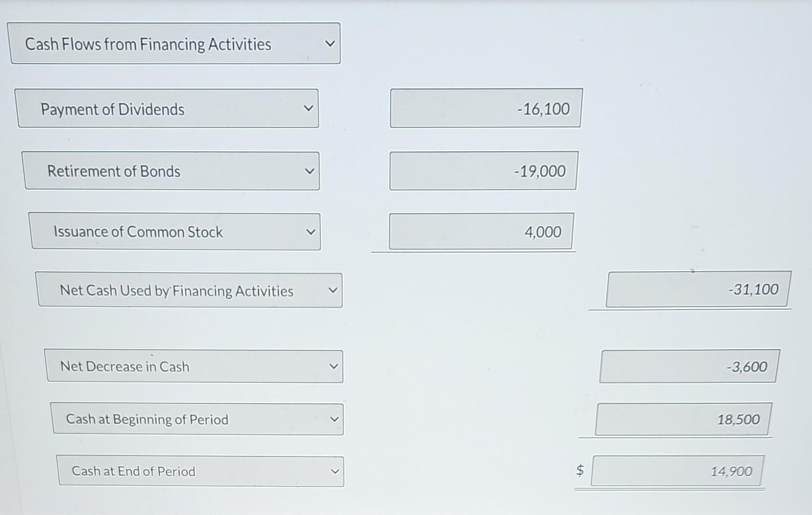This screenshot has height=515, width=812.
Task: Click the chevron arrow beside Retirement of Bonds
Action: click(x=310, y=171)
